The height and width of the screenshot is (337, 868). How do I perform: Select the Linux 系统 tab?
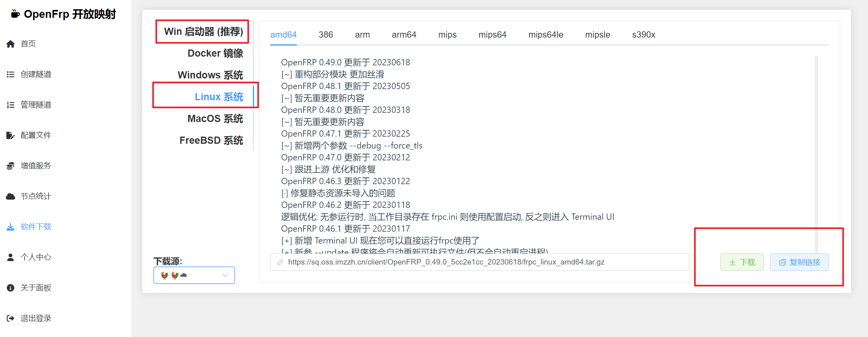pyautogui.click(x=219, y=97)
